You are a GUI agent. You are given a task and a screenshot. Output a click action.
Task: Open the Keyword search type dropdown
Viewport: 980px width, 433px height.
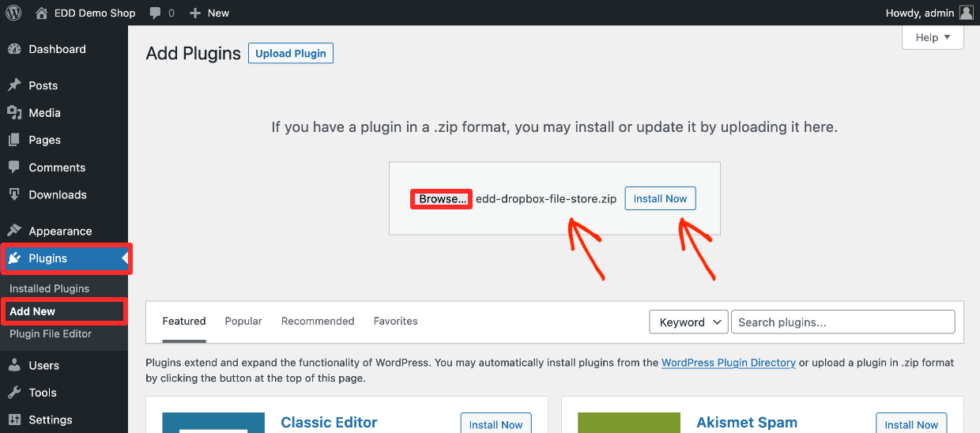[688, 322]
